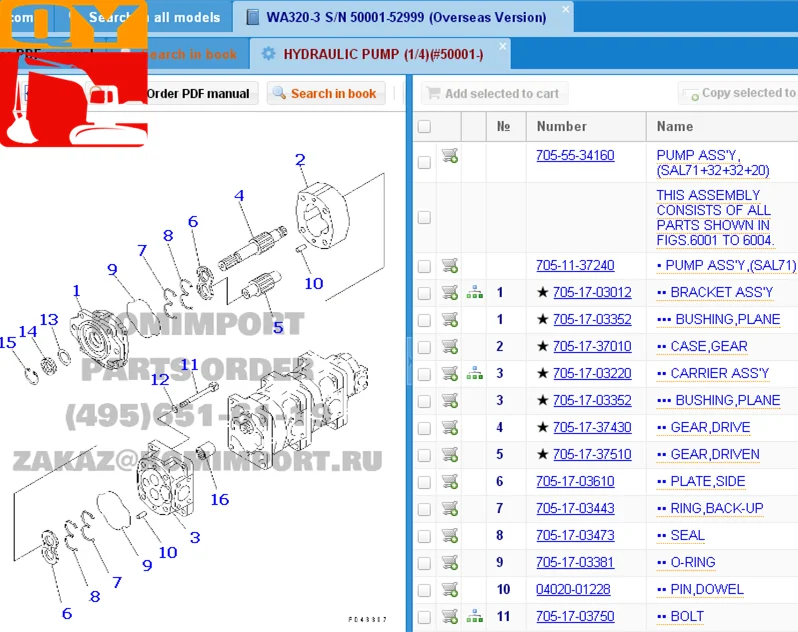Click cart icon for first BUSHING,PLANE row
The width and height of the screenshot is (798, 632).
(x=450, y=320)
